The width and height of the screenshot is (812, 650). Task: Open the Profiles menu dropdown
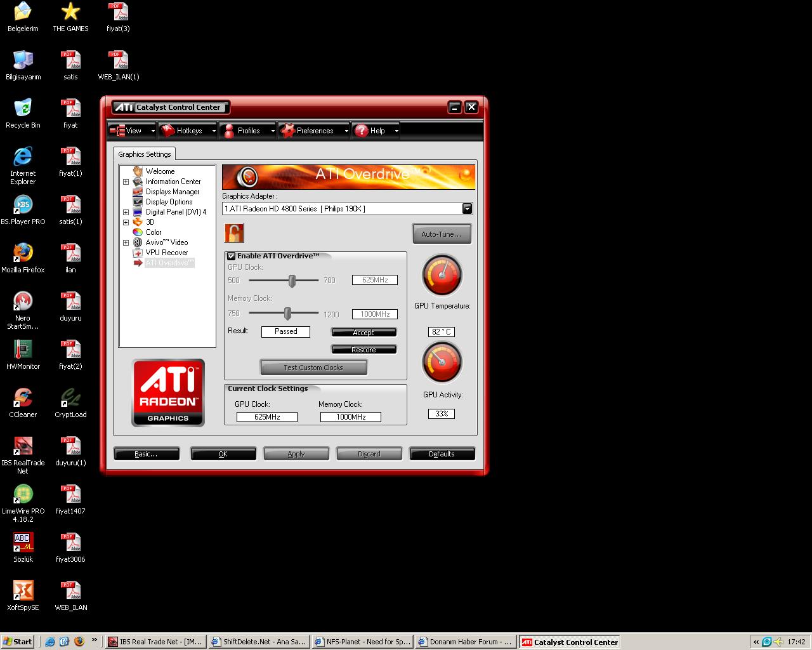(x=248, y=131)
